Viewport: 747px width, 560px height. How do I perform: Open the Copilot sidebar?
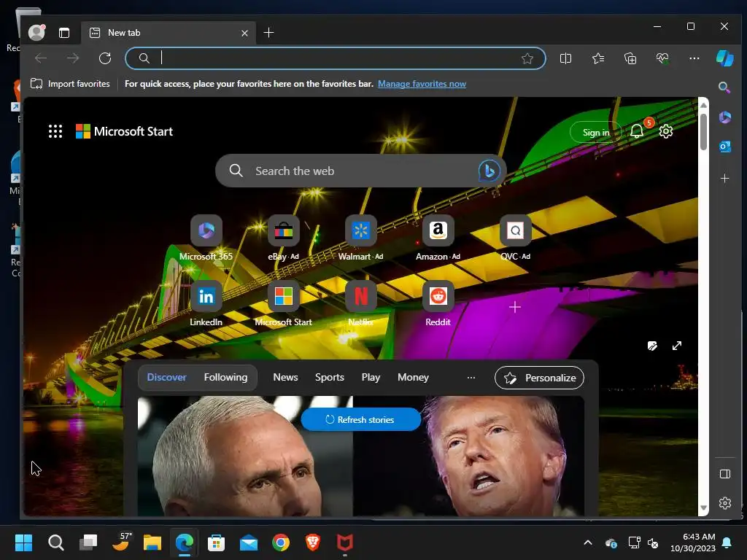(x=724, y=58)
